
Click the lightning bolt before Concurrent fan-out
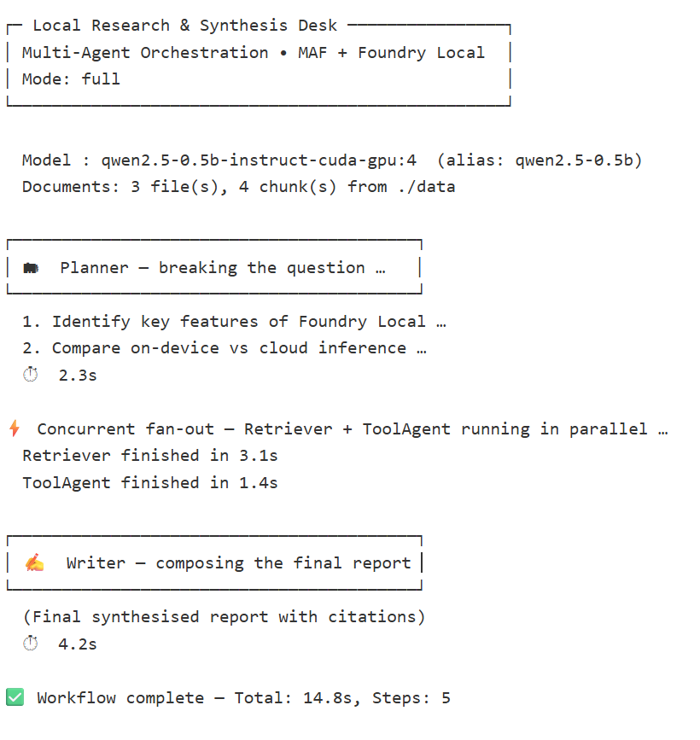tap(14, 428)
